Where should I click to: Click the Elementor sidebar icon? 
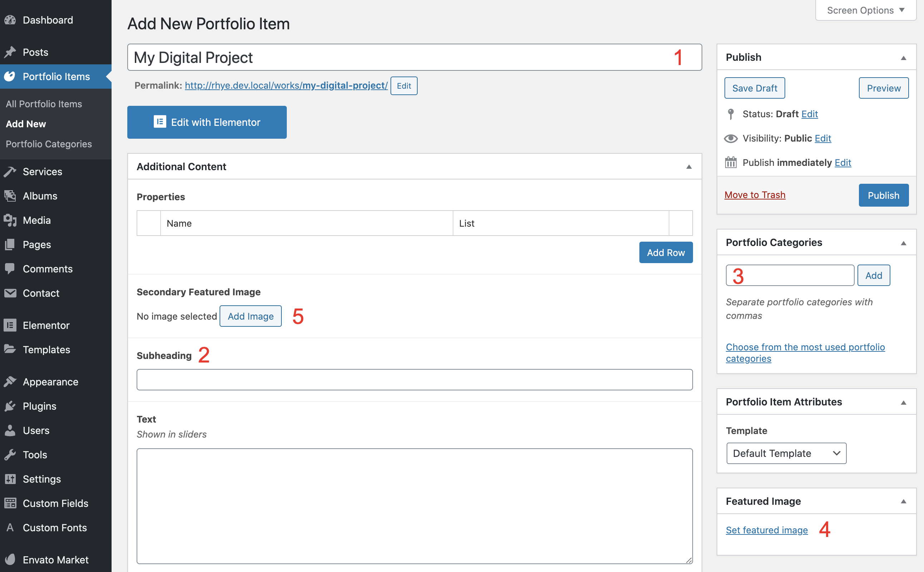pos(10,325)
